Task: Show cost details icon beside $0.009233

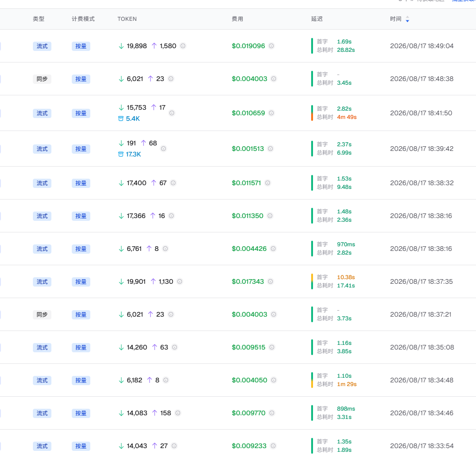Action: pos(273,446)
